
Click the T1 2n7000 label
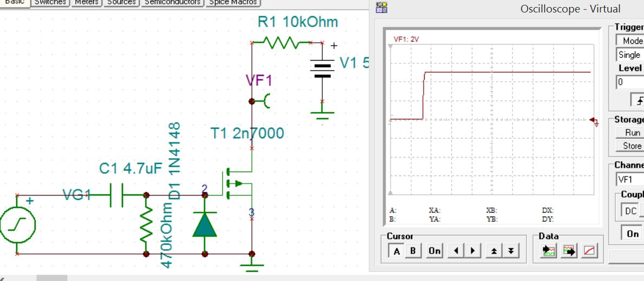coord(247,133)
